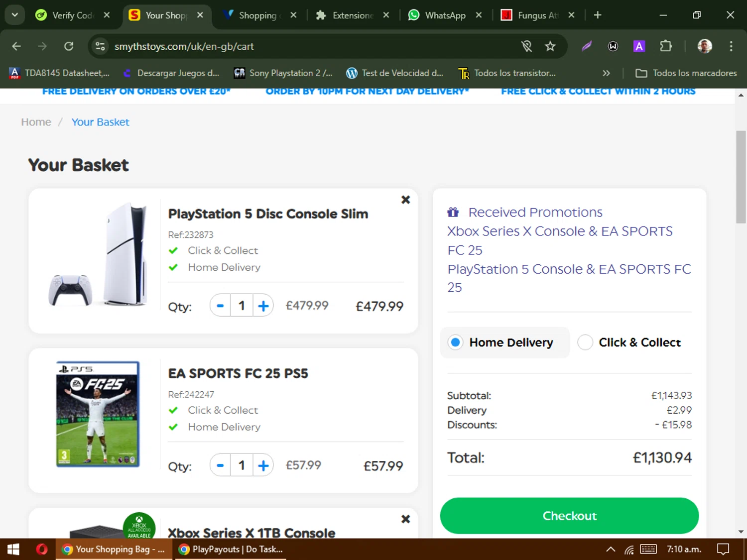Open touch keyboard tray icon

(x=648, y=549)
